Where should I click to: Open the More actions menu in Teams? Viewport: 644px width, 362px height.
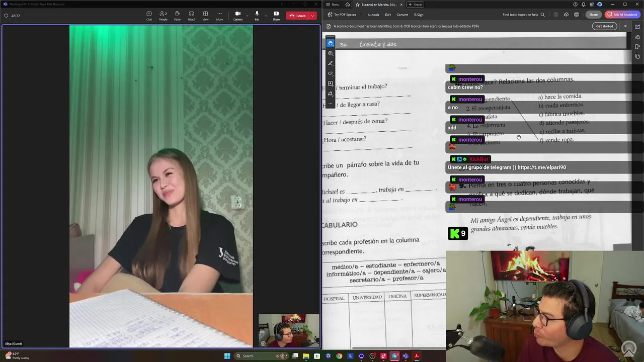pyautogui.click(x=219, y=16)
